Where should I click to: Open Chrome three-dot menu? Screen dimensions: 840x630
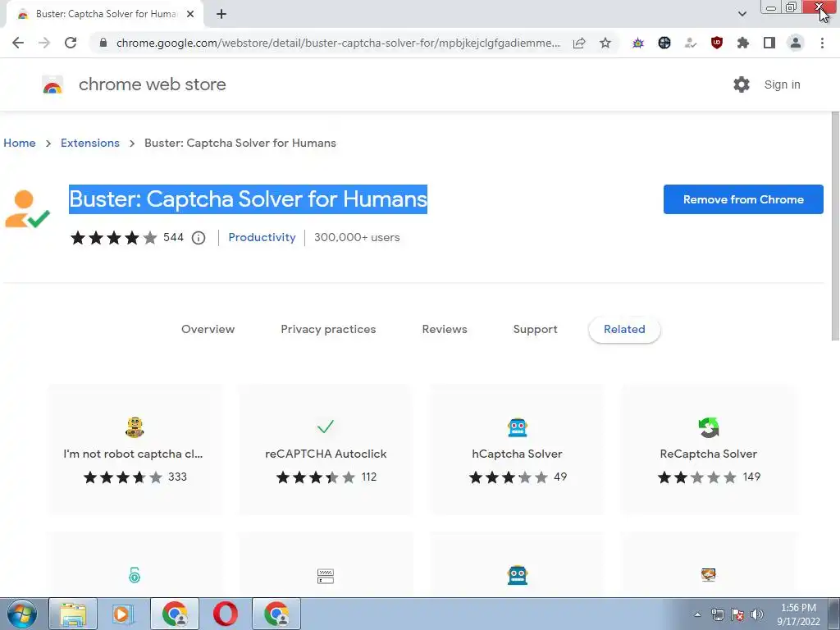pyautogui.click(x=822, y=43)
